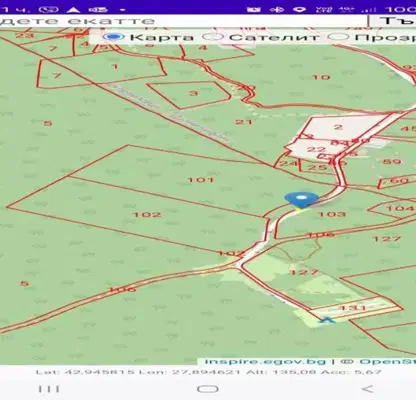This screenshot has height=400, width=416.
Task: Select parcel label 104
Action: pyautogui.click(x=400, y=209)
